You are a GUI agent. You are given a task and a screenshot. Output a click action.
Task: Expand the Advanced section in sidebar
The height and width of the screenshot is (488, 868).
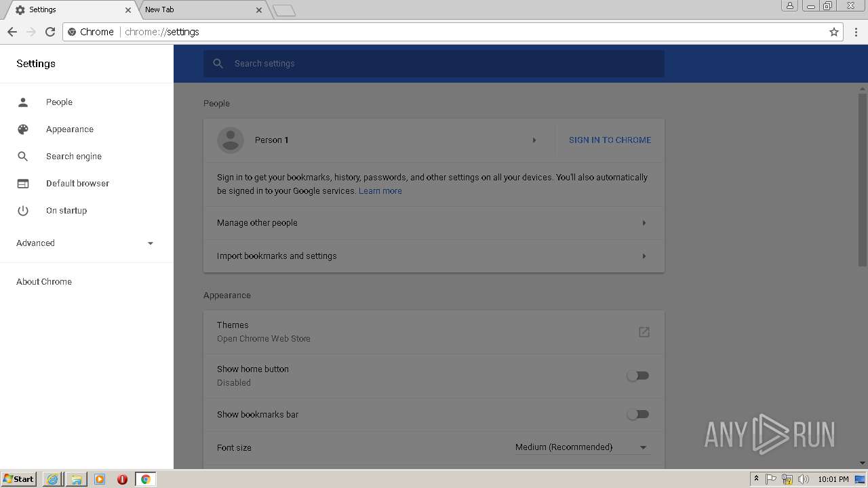pyautogui.click(x=86, y=243)
